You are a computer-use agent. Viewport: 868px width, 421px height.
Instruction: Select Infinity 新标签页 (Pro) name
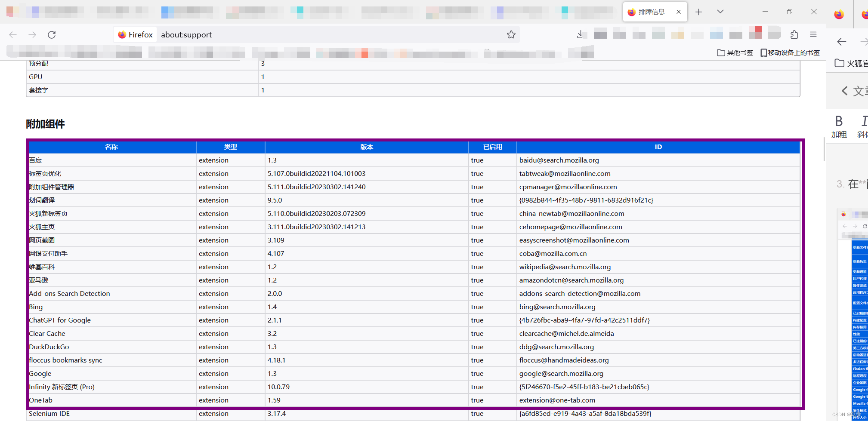coord(62,387)
